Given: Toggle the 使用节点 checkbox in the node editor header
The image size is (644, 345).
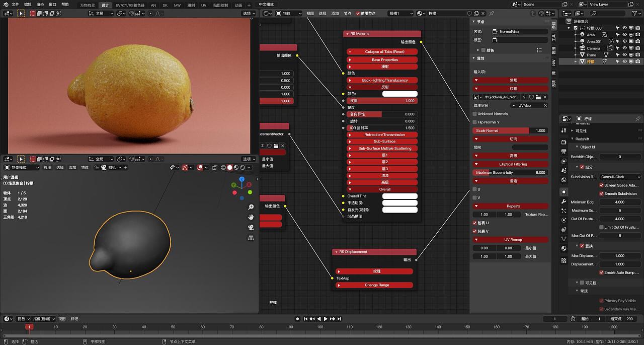Looking at the screenshot, I should click(357, 14).
